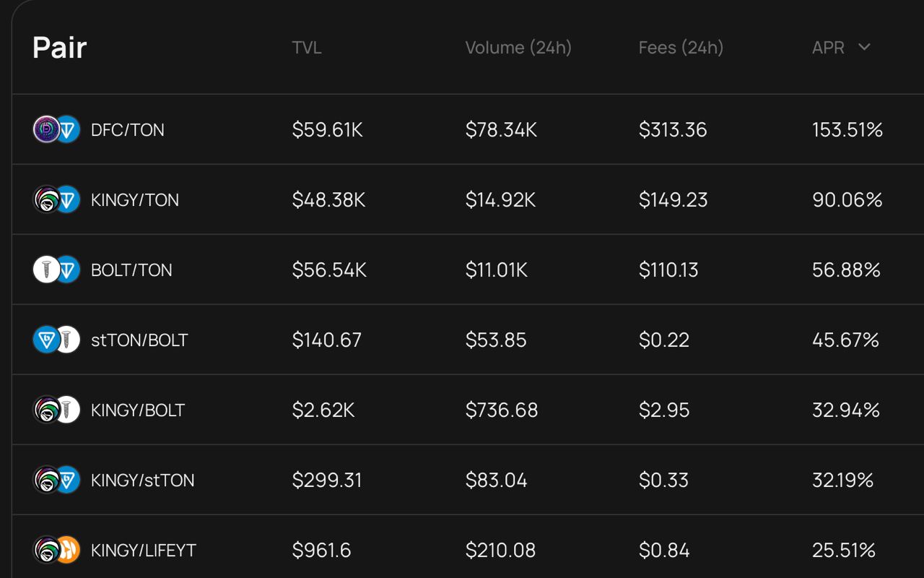Select the KINGY/BOLT pair name
This screenshot has width=924, height=578.
point(138,410)
